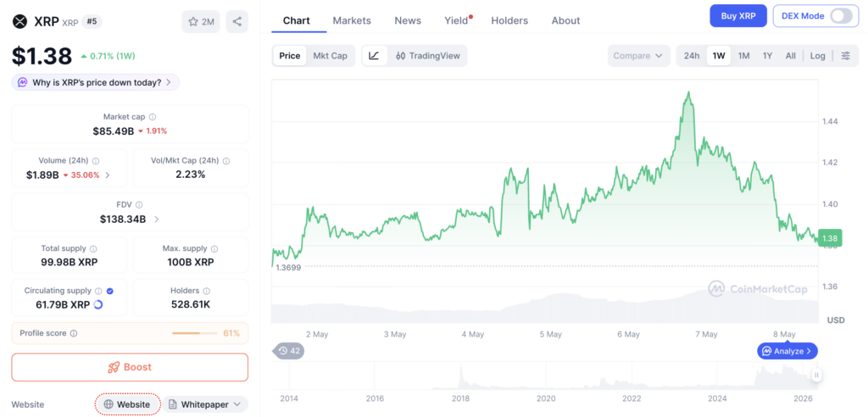This screenshot has width=868, height=417.
Task: Select 24h time range
Action: [x=692, y=56]
